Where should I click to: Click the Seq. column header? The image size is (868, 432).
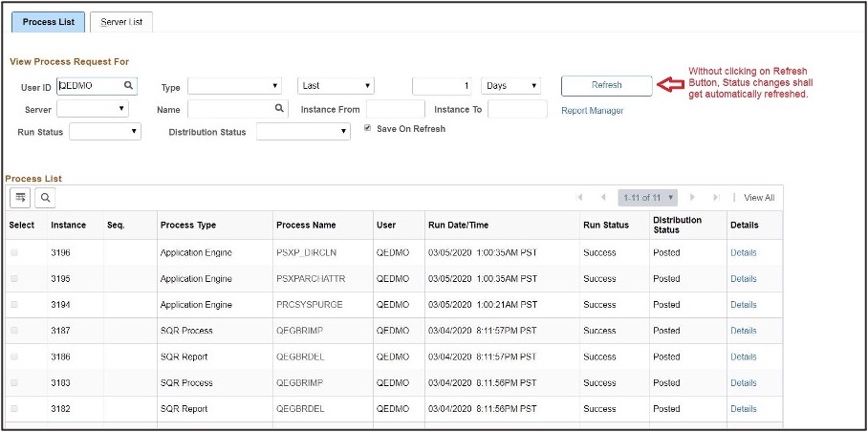coord(116,226)
